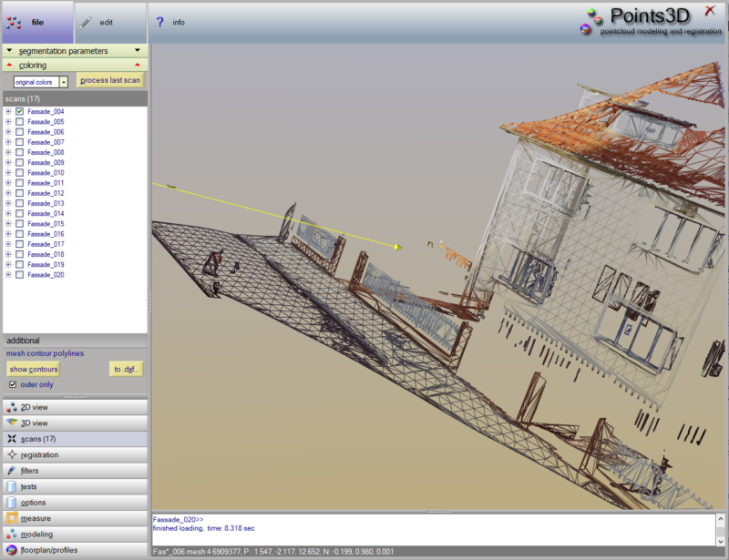Expand the segmentation parameters section
729x560 pixels.
[73, 51]
